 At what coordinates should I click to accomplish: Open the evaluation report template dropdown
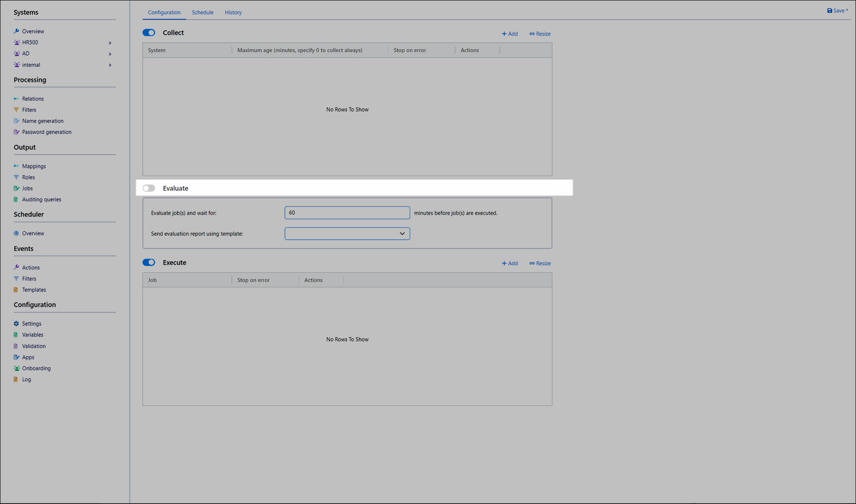tap(347, 234)
